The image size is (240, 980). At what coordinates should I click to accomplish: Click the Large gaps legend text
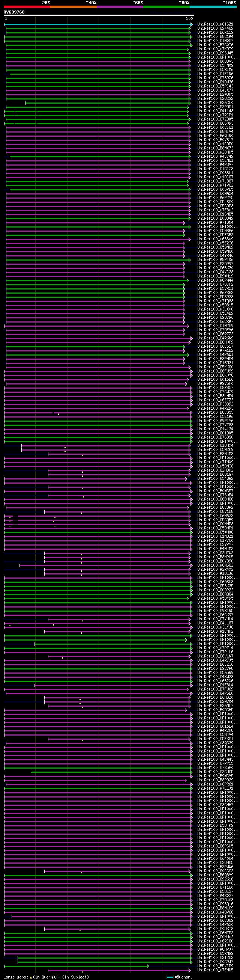click(46, 977)
